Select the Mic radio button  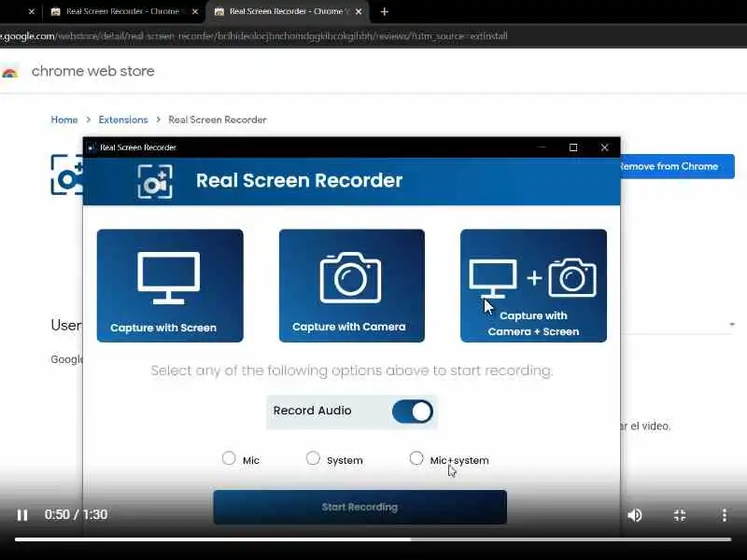(x=229, y=458)
